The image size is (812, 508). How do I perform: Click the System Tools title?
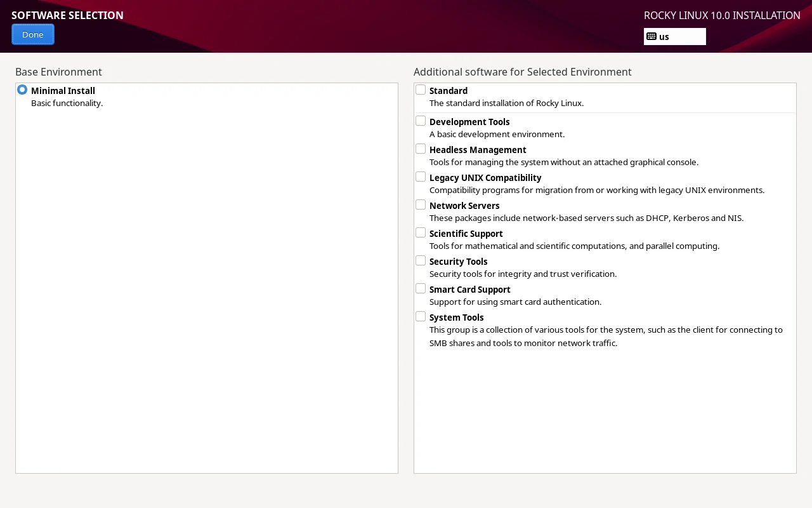click(456, 317)
